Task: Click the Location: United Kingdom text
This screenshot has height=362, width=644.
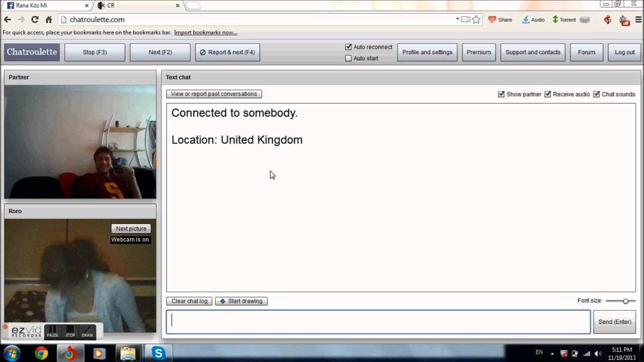Action: [x=237, y=140]
